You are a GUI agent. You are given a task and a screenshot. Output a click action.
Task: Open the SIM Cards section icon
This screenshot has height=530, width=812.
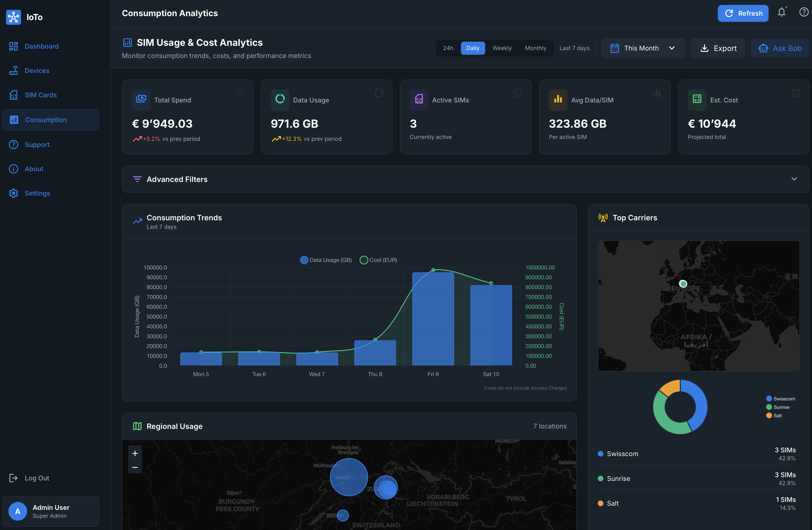pyautogui.click(x=13, y=95)
